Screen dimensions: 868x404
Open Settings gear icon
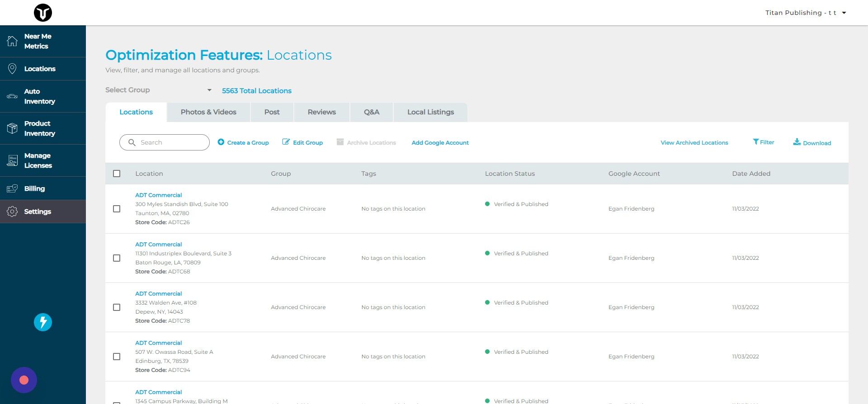(12, 211)
